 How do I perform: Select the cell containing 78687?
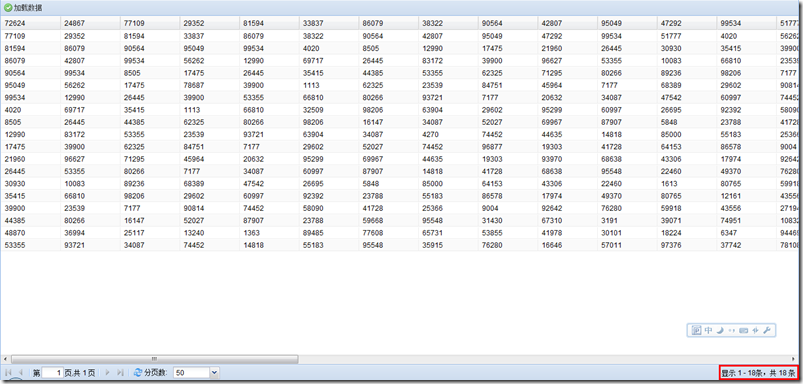(x=209, y=86)
